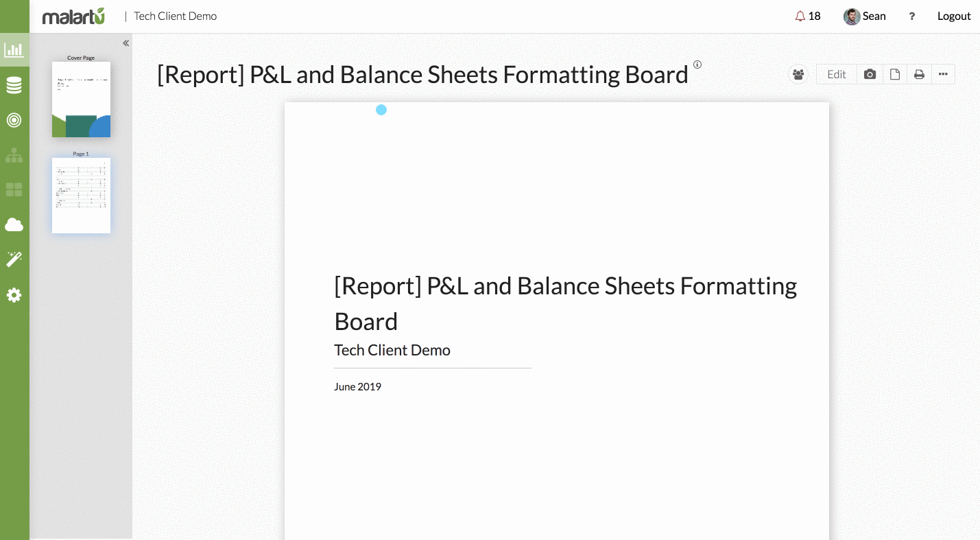The image size is (980, 540).
Task: Open the Sean user profile menu
Action: (865, 16)
